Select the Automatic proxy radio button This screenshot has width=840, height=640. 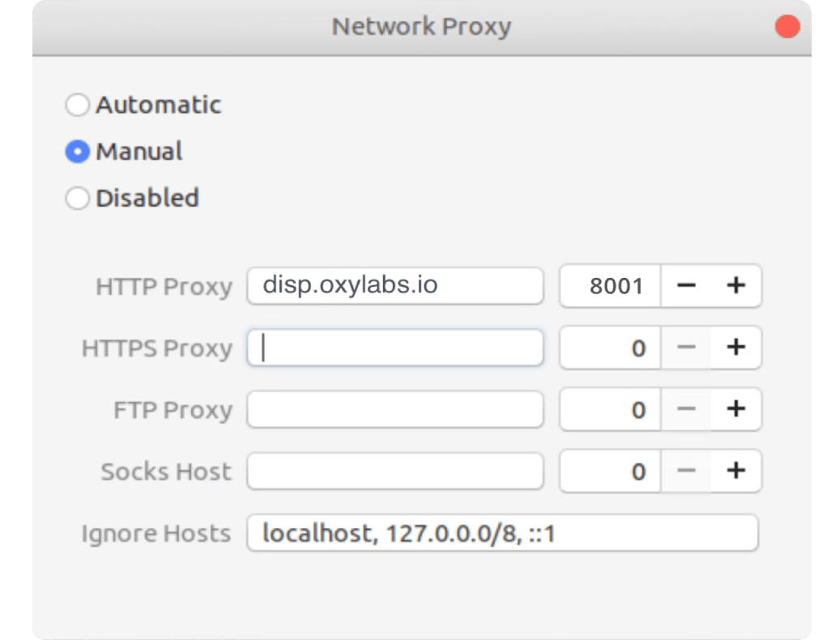click(x=78, y=105)
